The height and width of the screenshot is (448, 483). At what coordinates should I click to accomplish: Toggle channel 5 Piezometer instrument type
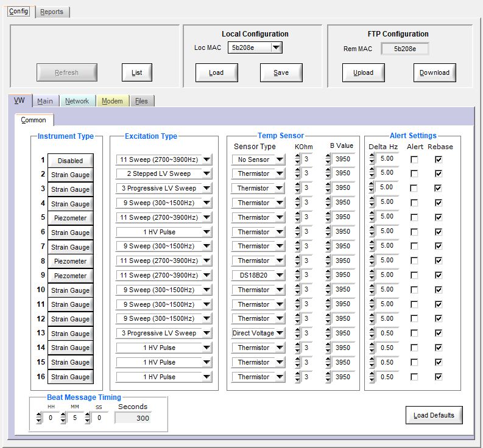click(70, 218)
